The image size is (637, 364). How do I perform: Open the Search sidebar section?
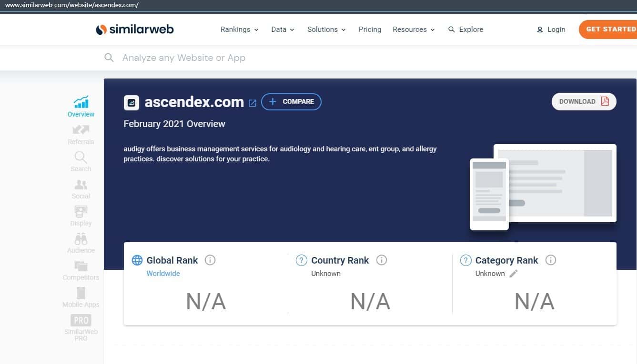pos(81,161)
